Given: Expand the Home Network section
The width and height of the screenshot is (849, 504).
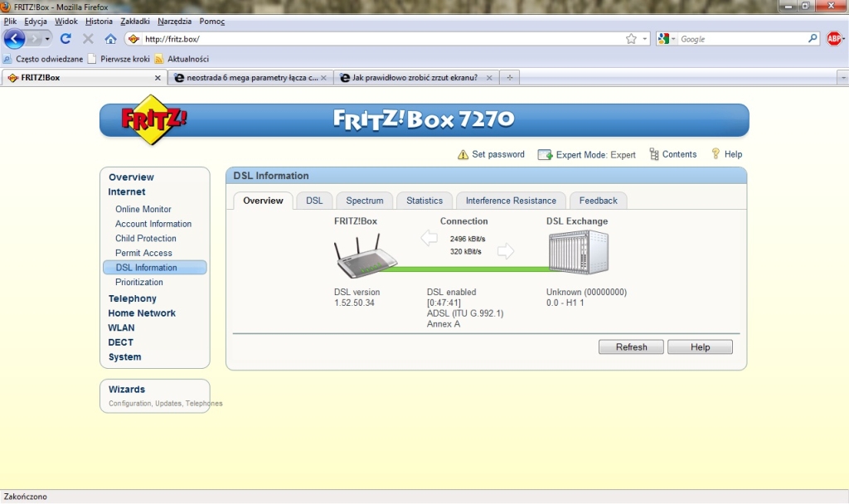Looking at the screenshot, I should point(142,313).
